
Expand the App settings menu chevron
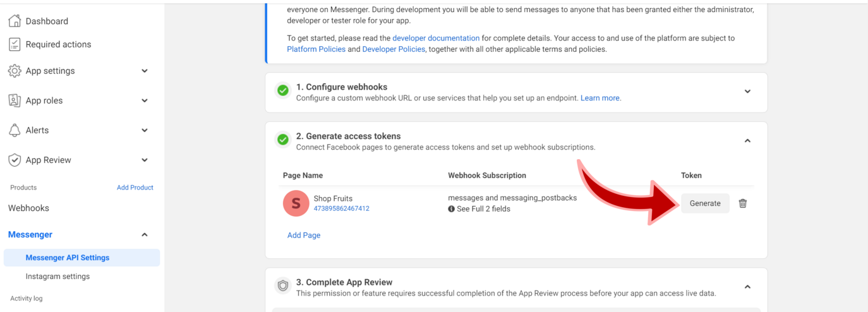145,71
